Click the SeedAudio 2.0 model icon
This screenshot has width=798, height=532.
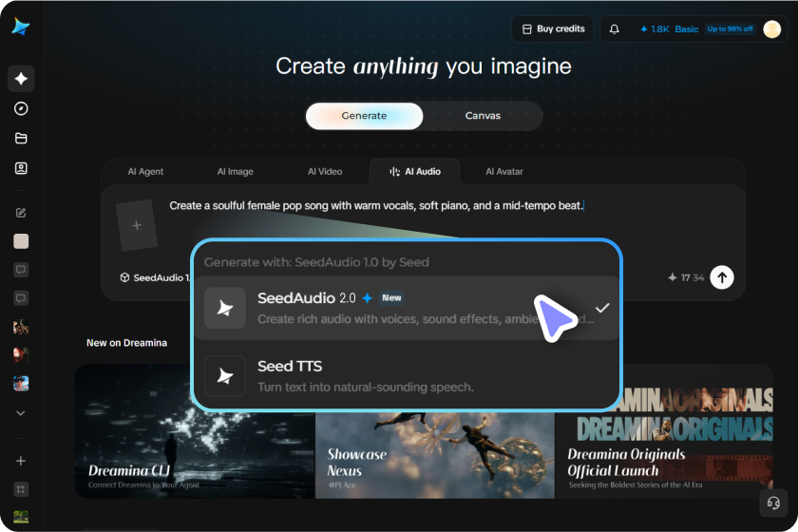coord(225,308)
